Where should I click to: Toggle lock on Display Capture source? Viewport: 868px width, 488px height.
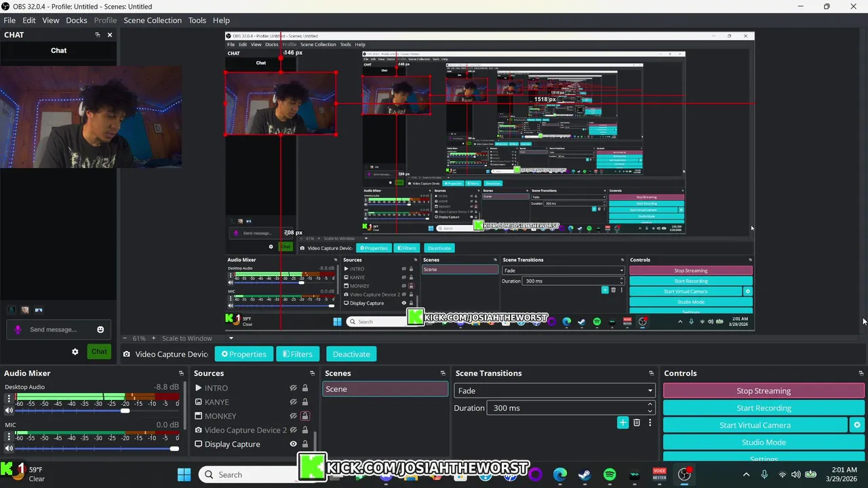click(x=305, y=444)
